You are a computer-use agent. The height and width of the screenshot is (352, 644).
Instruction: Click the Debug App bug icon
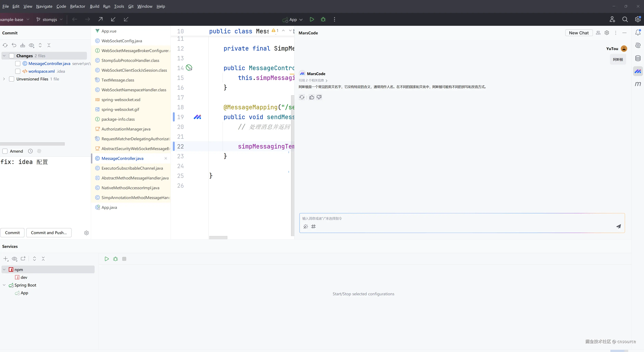pyautogui.click(x=323, y=19)
